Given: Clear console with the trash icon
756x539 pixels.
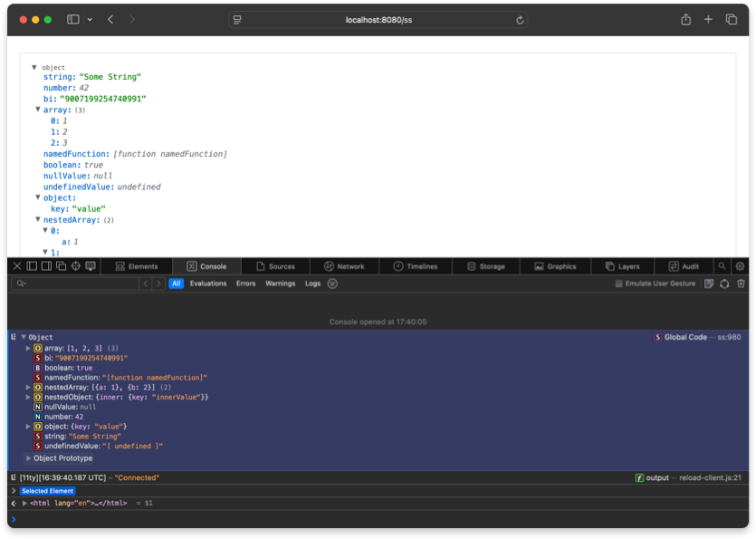Looking at the screenshot, I should coord(741,284).
